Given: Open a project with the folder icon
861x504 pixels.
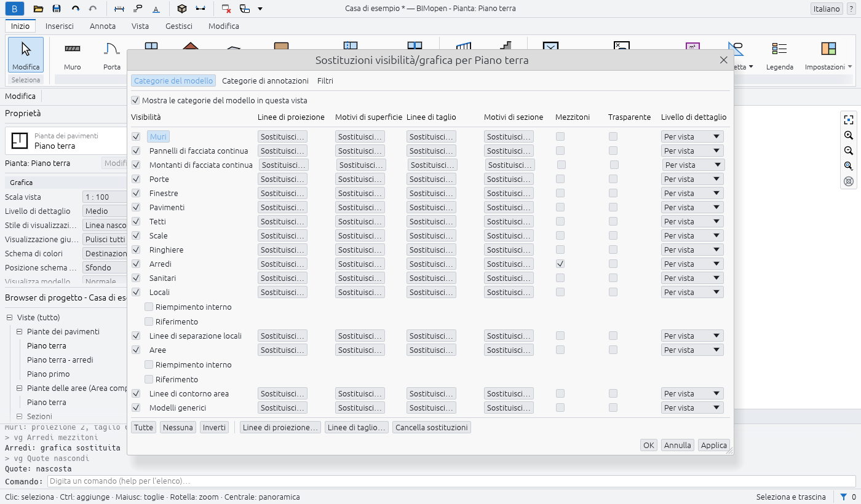Looking at the screenshot, I should pyautogui.click(x=38, y=9).
